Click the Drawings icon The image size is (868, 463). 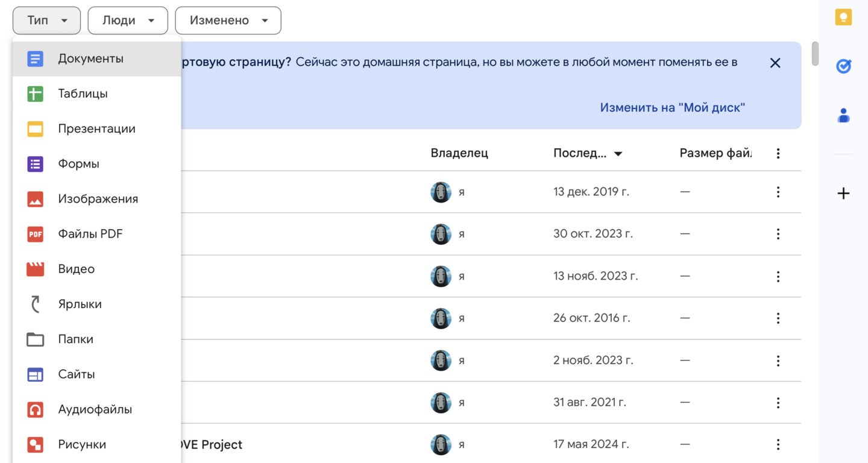(x=36, y=444)
